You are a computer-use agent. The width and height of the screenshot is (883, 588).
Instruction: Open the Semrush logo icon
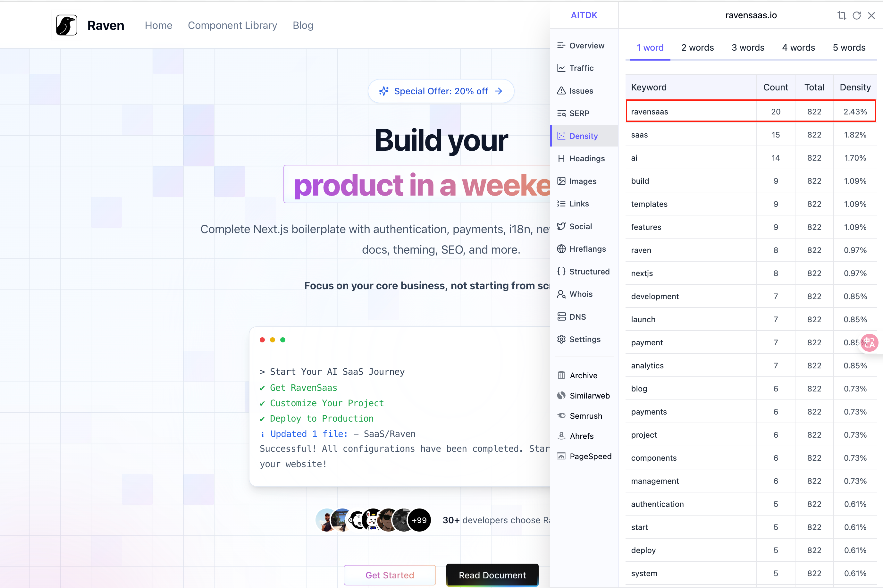tap(561, 416)
